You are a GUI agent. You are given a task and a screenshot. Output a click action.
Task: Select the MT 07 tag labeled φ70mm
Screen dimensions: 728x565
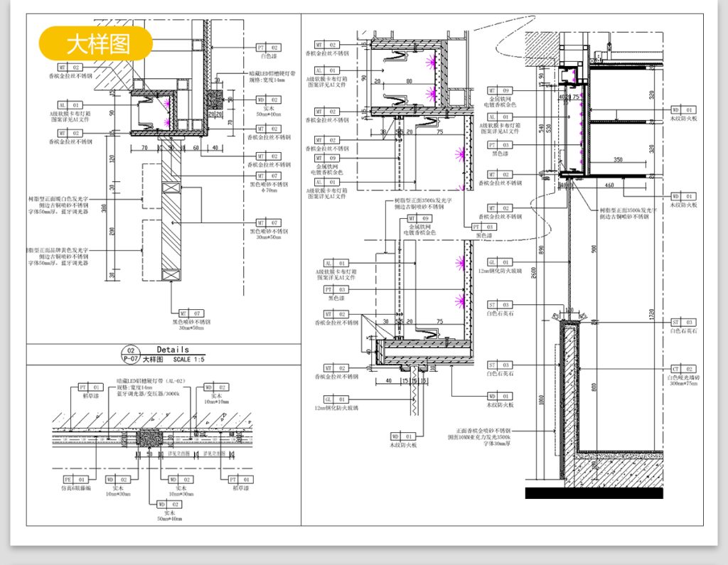tap(269, 176)
